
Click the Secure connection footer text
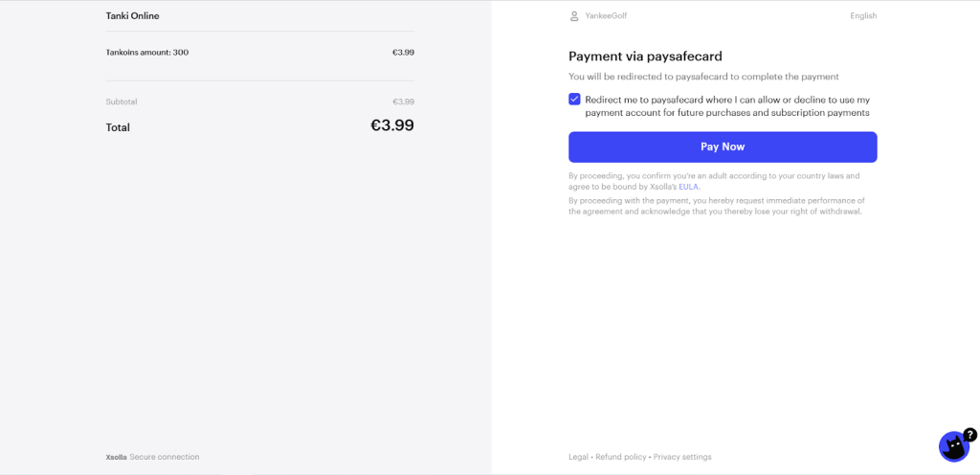click(165, 457)
